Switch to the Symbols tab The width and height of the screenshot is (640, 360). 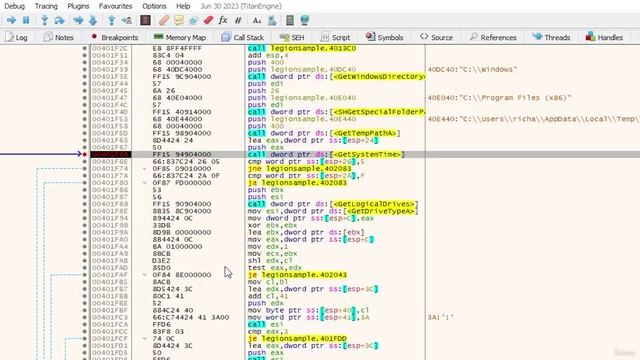coord(384,37)
